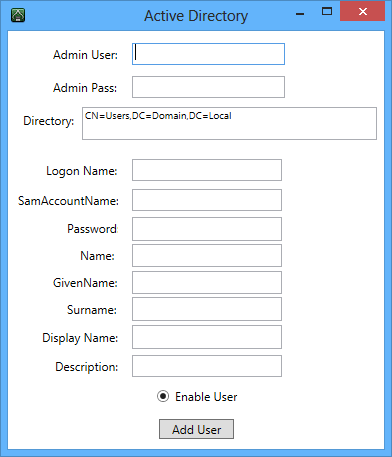This screenshot has width=392, height=457.
Task: Maximize the Active Directory window
Action: pyautogui.click(x=327, y=12)
